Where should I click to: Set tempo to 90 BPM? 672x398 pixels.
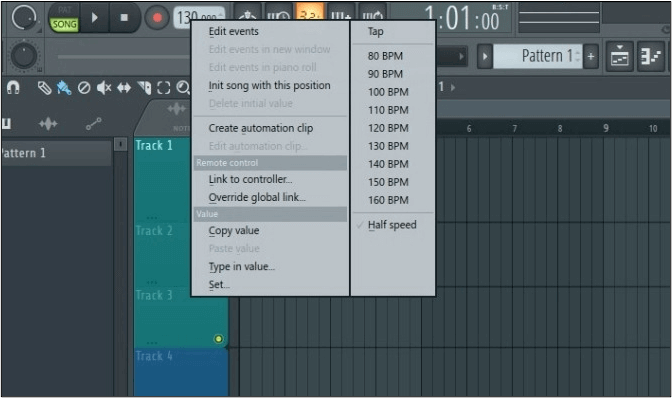point(385,74)
